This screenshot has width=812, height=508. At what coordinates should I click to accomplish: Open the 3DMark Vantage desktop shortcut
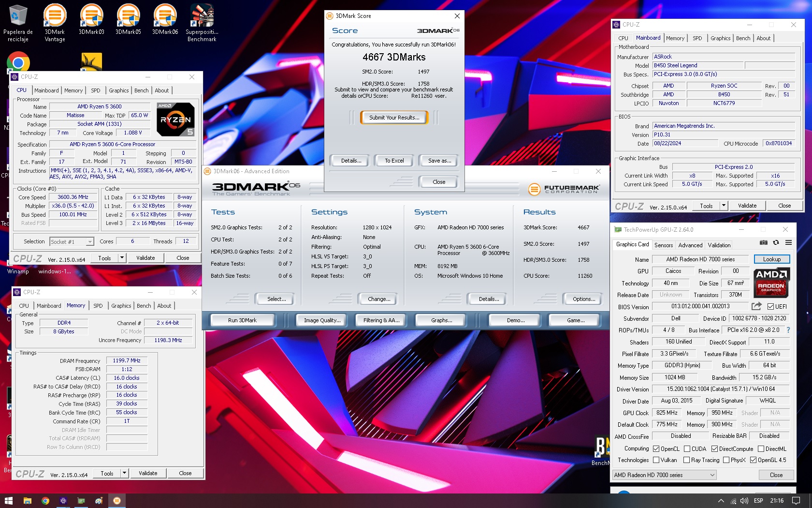pos(55,22)
